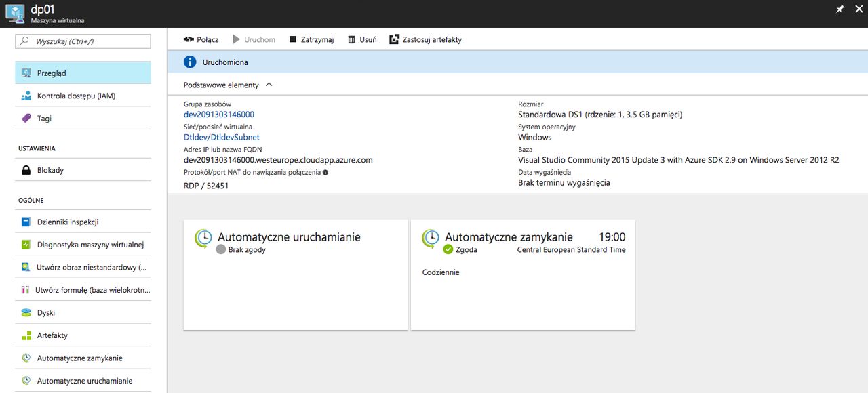Screen dimensions: 868x393
Task: Collapse the Podstawowe elementy section
Action: click(x=269, y=85)
